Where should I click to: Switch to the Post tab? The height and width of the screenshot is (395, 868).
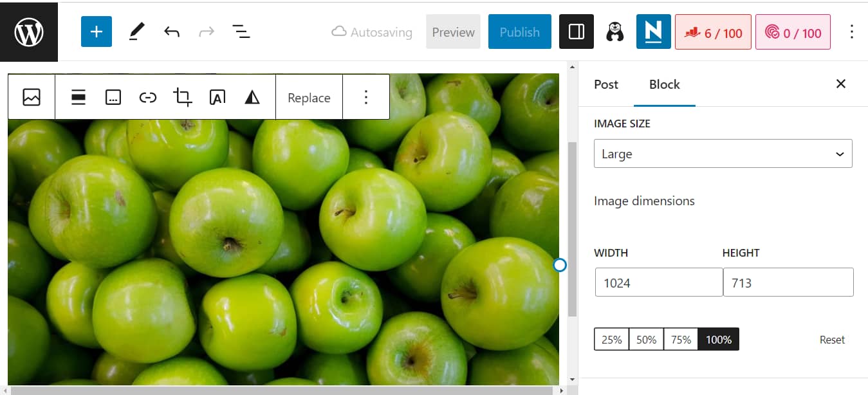click(605, 84)
